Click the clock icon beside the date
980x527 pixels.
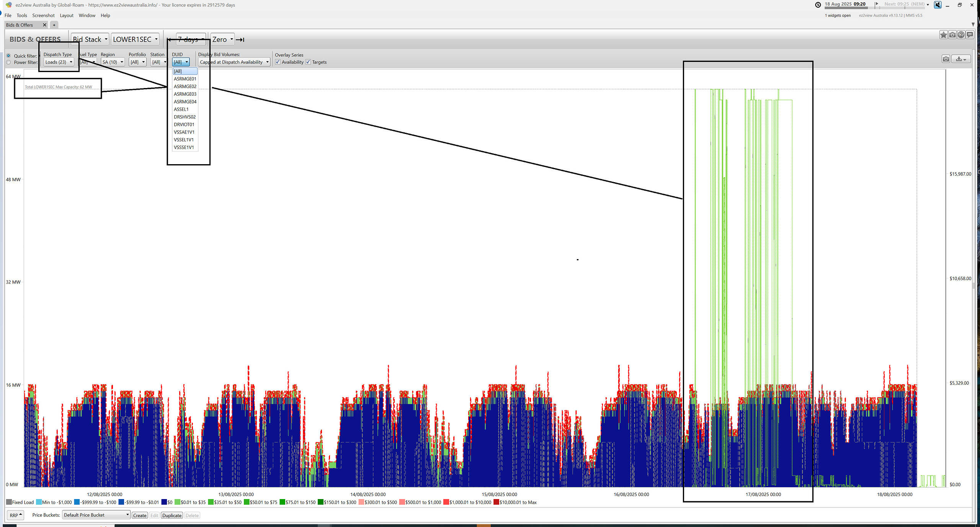pos(818,5)
